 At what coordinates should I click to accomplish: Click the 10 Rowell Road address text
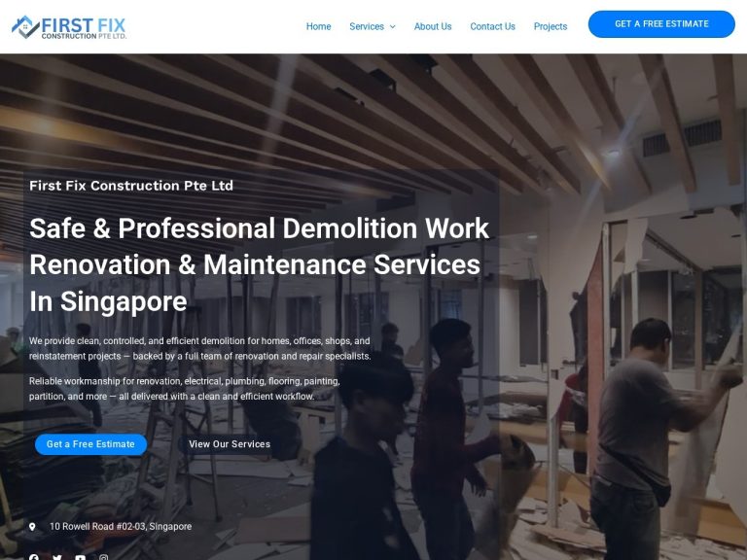(121, 527)
